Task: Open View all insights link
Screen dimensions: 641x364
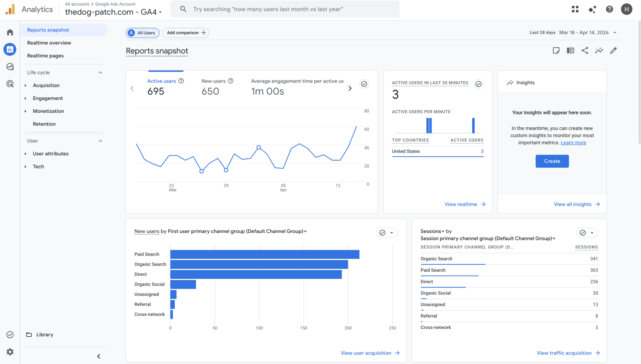Action: [577, 204]
